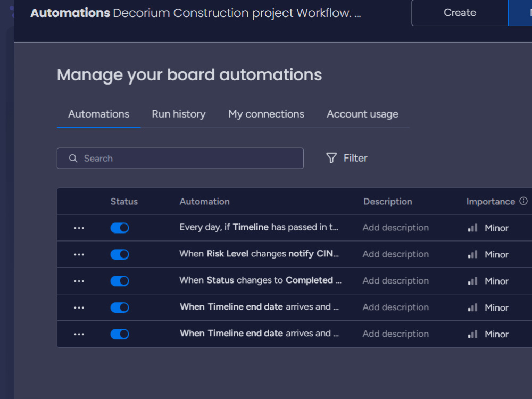Image resolution: width=532 pixels, height=399 pixels.
Task: Toggle off the Every day Timeline automation
Action: (120, 228)
